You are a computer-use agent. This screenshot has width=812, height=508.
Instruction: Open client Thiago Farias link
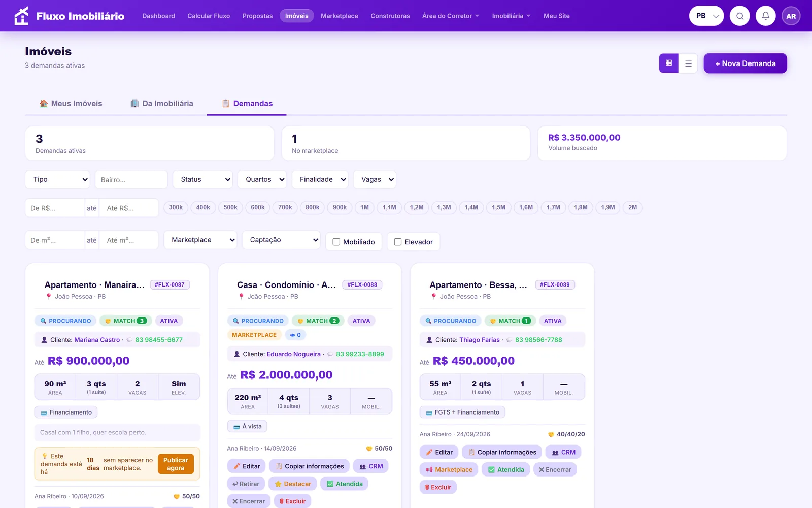[480, 340]
